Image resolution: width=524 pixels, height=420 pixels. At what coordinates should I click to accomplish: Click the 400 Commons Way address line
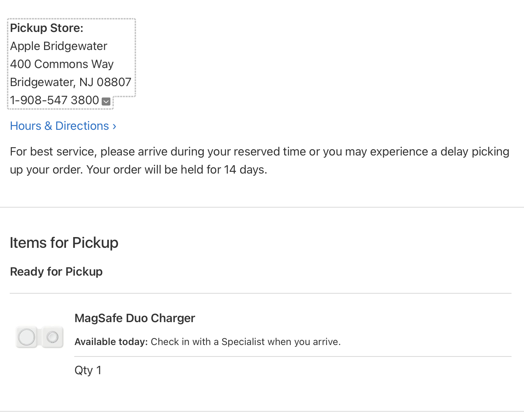(62, 64)
